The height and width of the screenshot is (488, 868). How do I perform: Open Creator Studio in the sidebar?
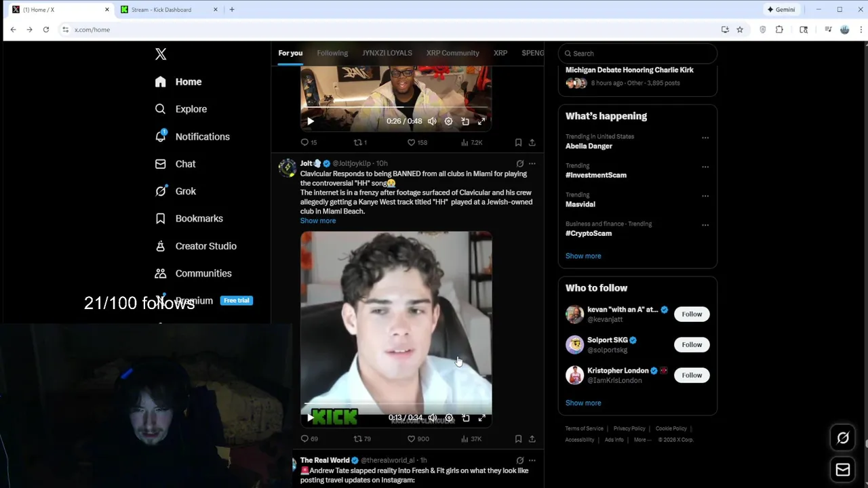195,246
